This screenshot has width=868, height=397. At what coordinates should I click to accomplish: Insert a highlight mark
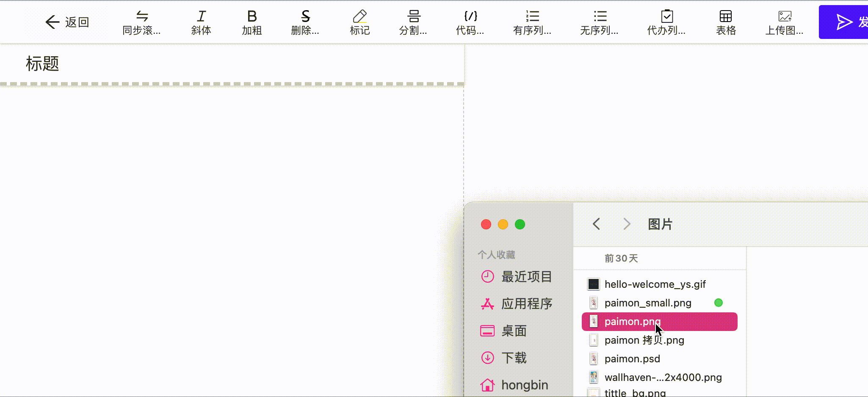[359, 21]
